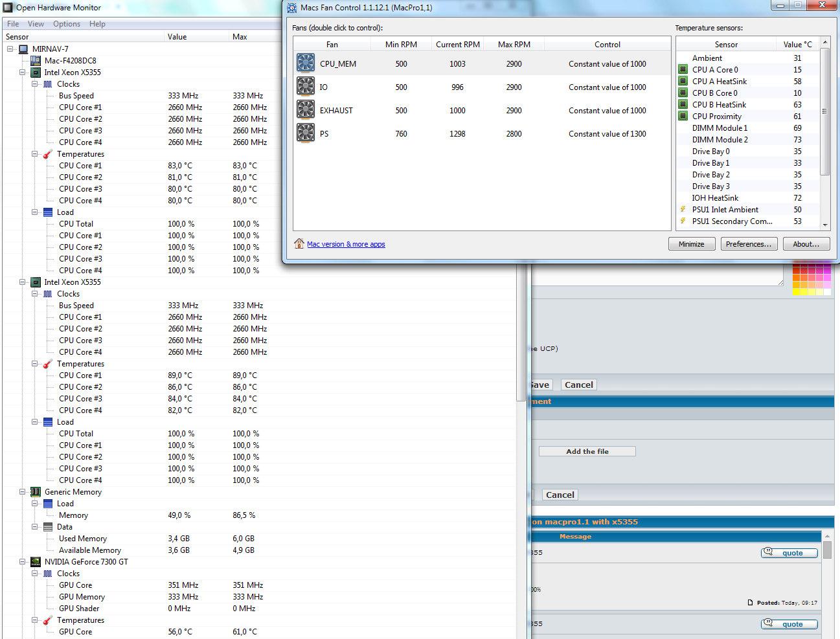This screenshot has width=840, height=639.
Task: Open the Help menu
Action: (97, 24)
